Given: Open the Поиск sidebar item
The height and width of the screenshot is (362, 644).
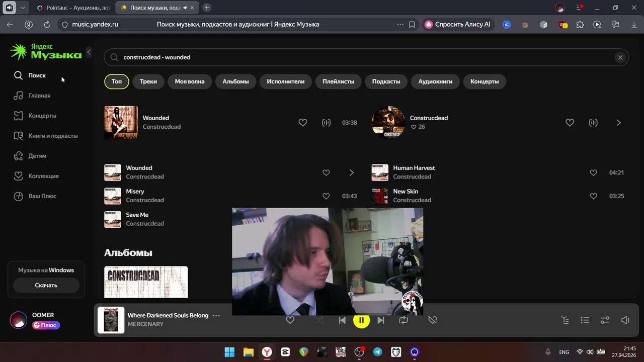Looking at the screenshot, I should click(x=30, y=75).
